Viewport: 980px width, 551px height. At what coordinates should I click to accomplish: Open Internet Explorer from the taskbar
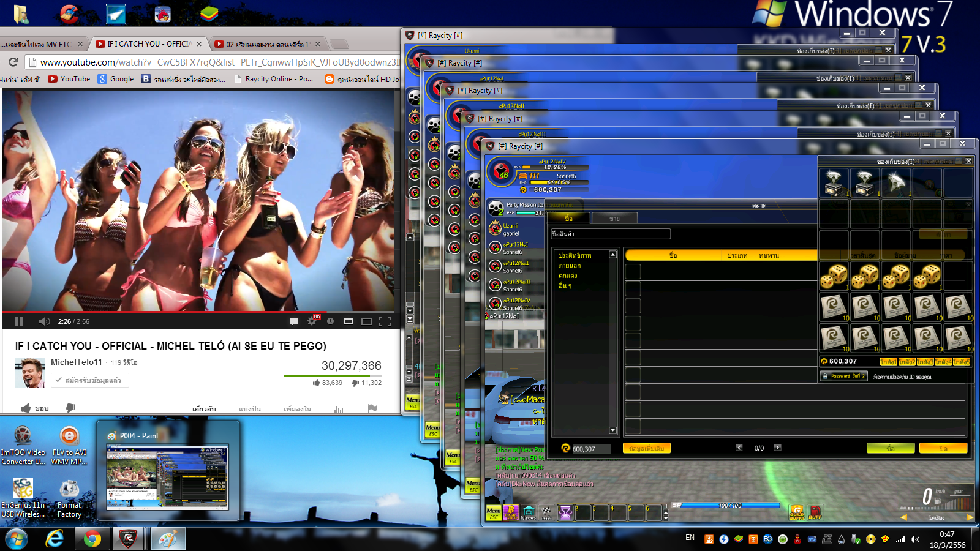coord(55,539)
